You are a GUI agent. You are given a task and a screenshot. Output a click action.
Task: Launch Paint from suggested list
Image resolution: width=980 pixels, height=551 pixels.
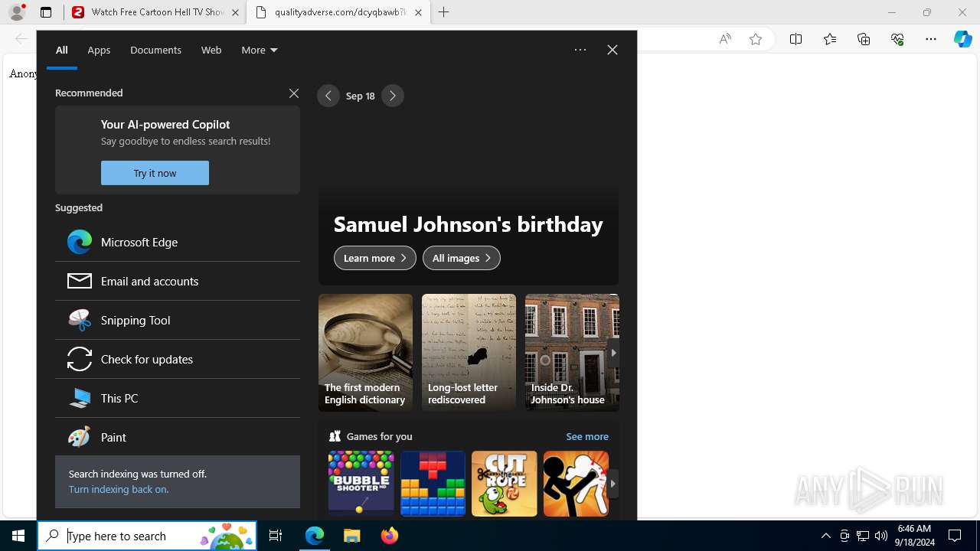click(178, 437)
